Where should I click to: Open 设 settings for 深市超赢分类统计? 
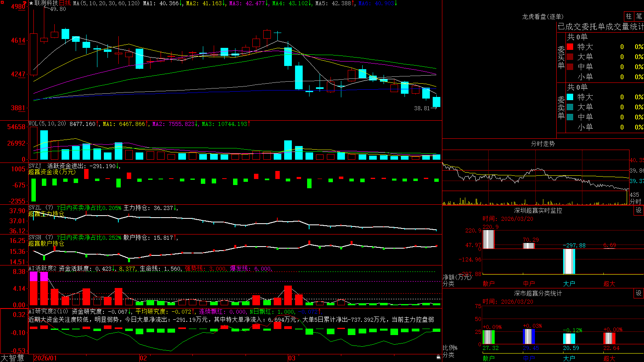(639, 293)
